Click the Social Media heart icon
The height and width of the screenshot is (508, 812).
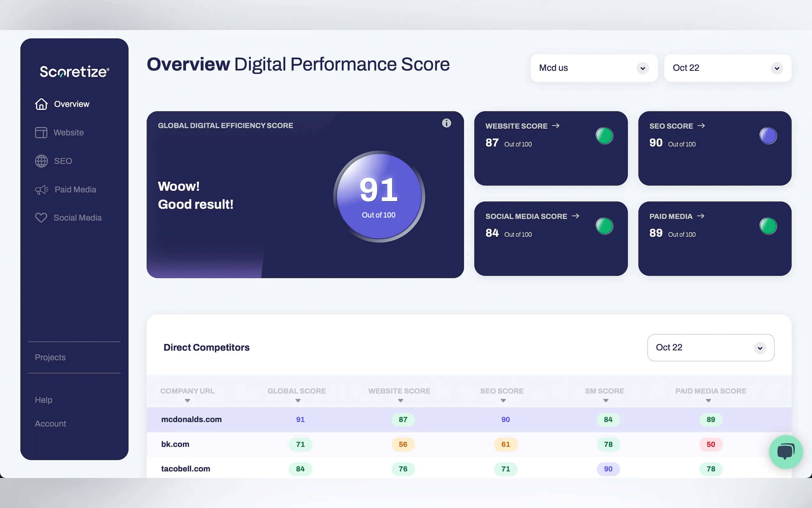tap(41, 218)
